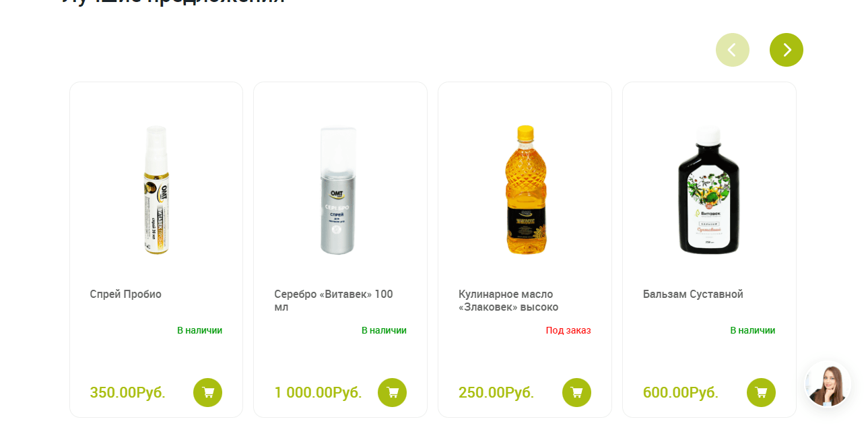View the Кулинарное масло bottle image
868x434 pixels.
(525, 189)
